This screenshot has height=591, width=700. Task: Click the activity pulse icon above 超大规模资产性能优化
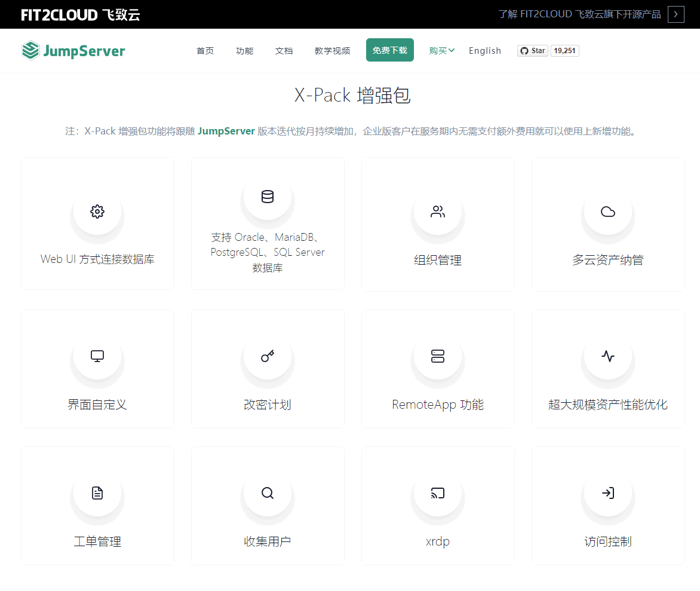tap(608, 356)
